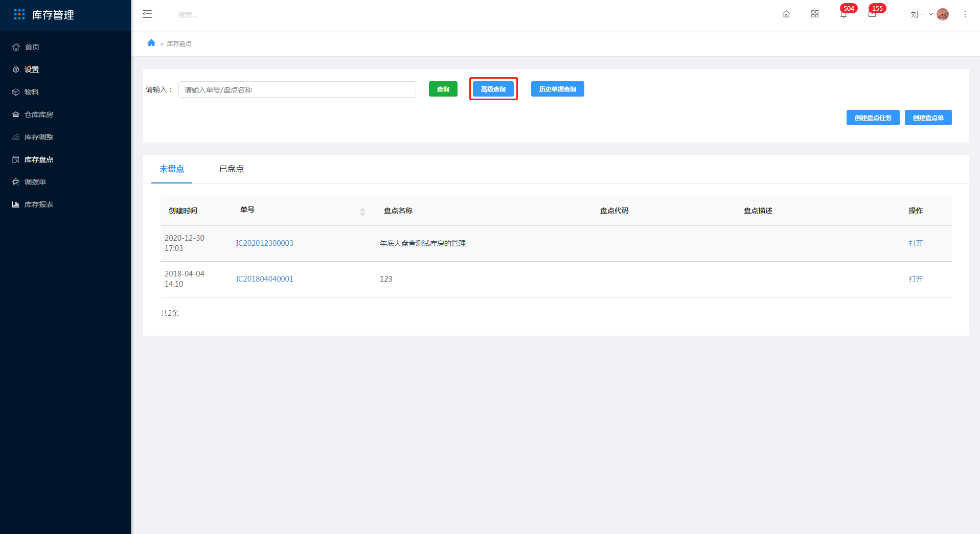
Task: Click the 库存报表 chart icon in sidebar
Action: pyautogui.click(x=16, y=204)
